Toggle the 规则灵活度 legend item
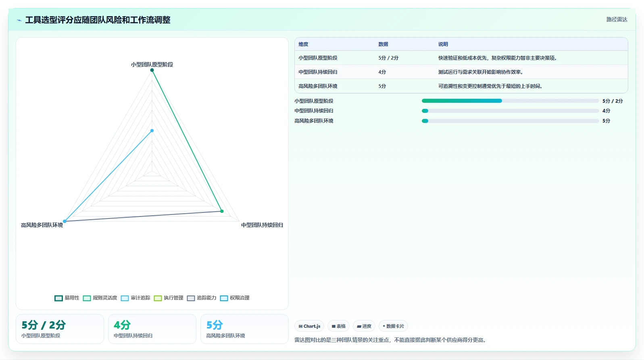This screenshot has height=360, width=644. point(100,298)
